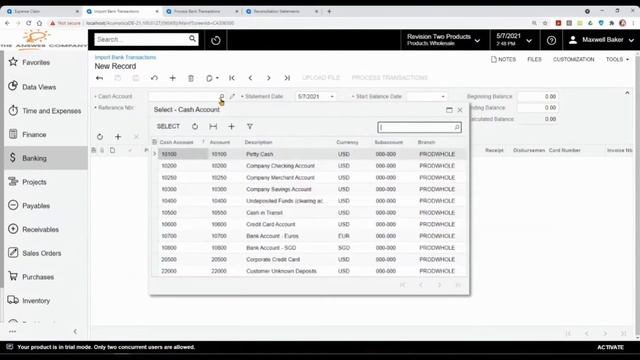Refresh the Cash Account lookup list
This screenshot has height=360, width=640.
click(195, 127)
